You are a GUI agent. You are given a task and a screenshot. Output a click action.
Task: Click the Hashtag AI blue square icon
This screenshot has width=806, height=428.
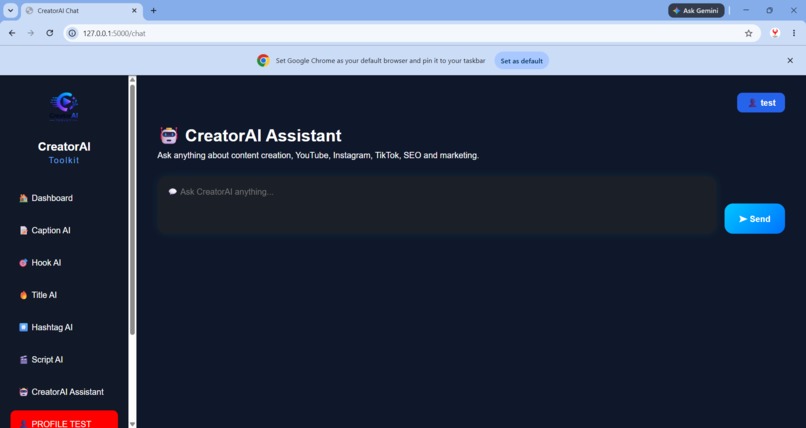23,327
